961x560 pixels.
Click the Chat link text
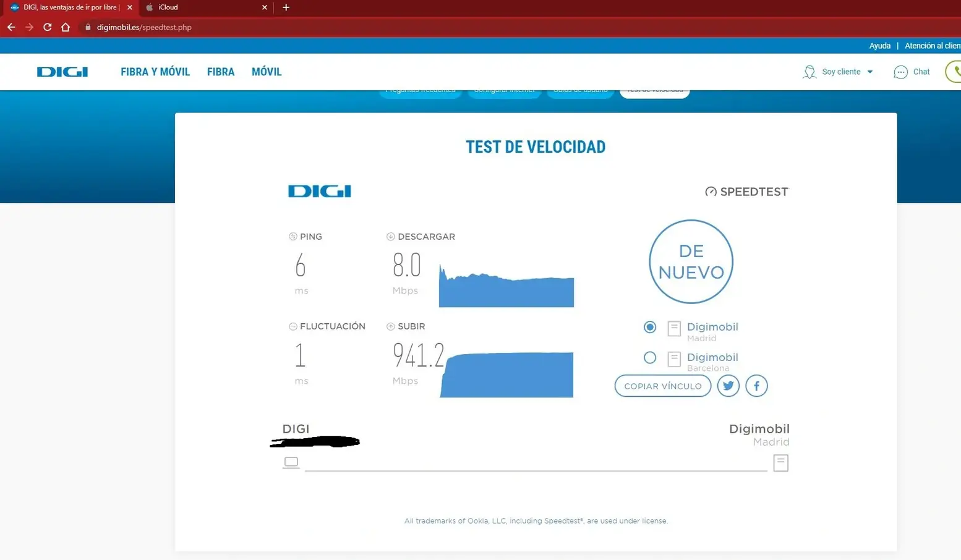921,72
